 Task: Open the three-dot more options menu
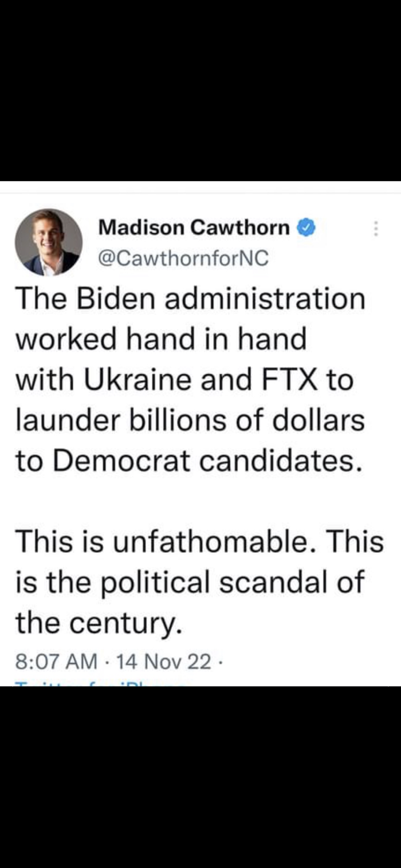point(376,229)
